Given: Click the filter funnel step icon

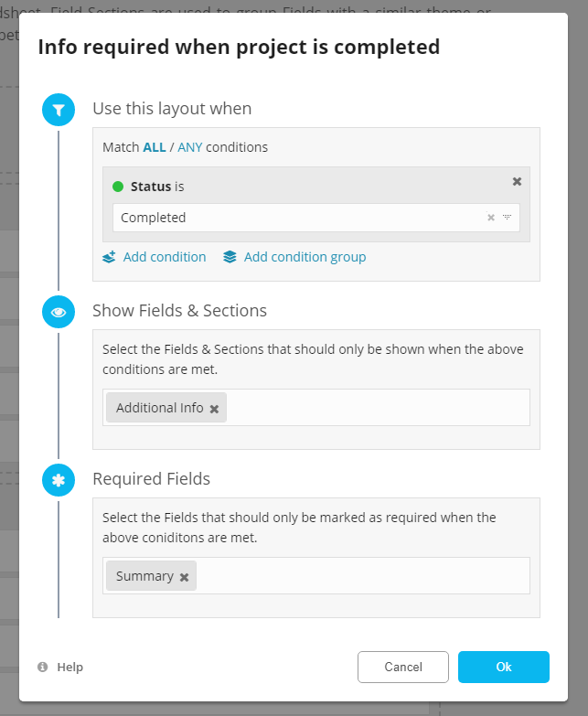Looking at the screenshot, I should click(x=59, y=111).
